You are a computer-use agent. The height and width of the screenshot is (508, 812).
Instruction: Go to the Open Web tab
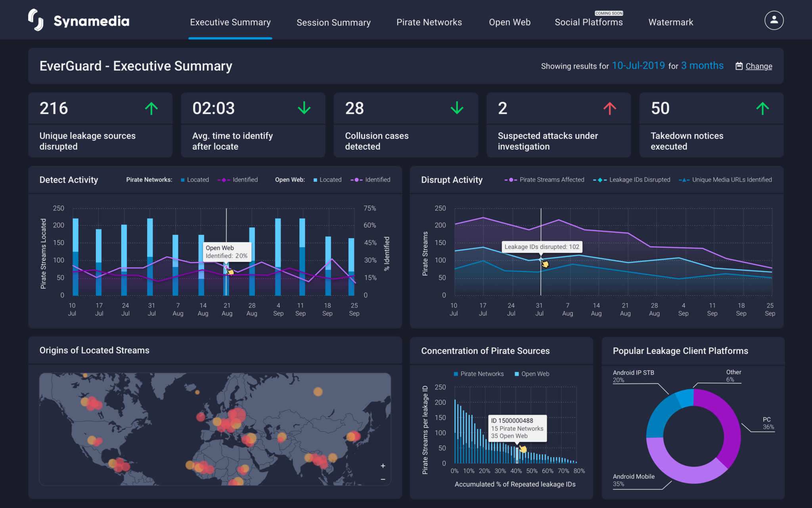click(x=509, y=22)
